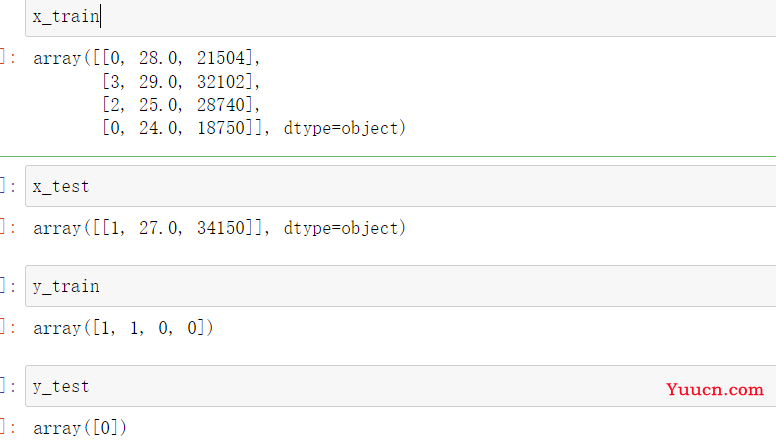Click the prompt beside x_test output
776x444 pixels.
coord(8,228)
